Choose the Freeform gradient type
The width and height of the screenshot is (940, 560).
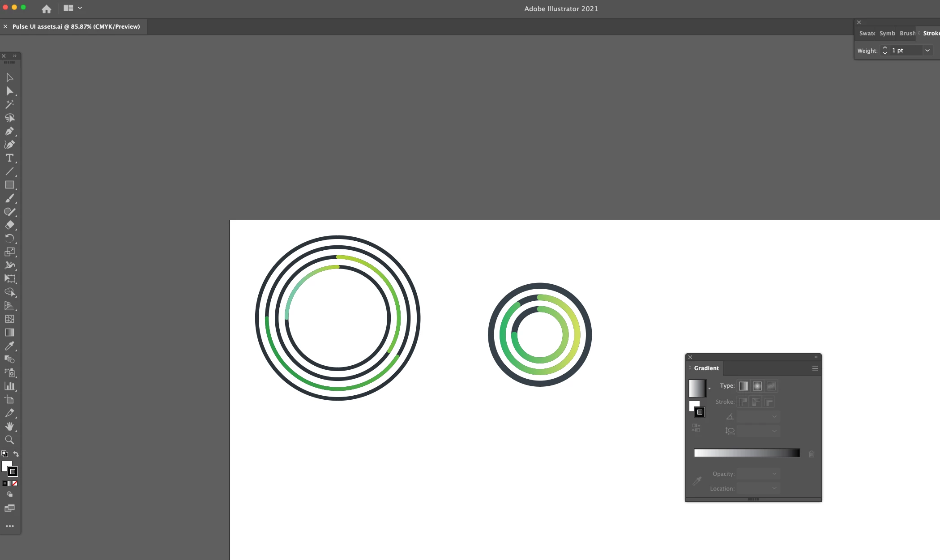tap(771, 386)
